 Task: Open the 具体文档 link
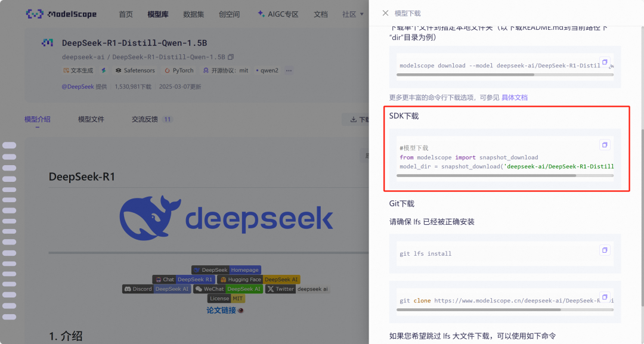click(x=515, y=98)
